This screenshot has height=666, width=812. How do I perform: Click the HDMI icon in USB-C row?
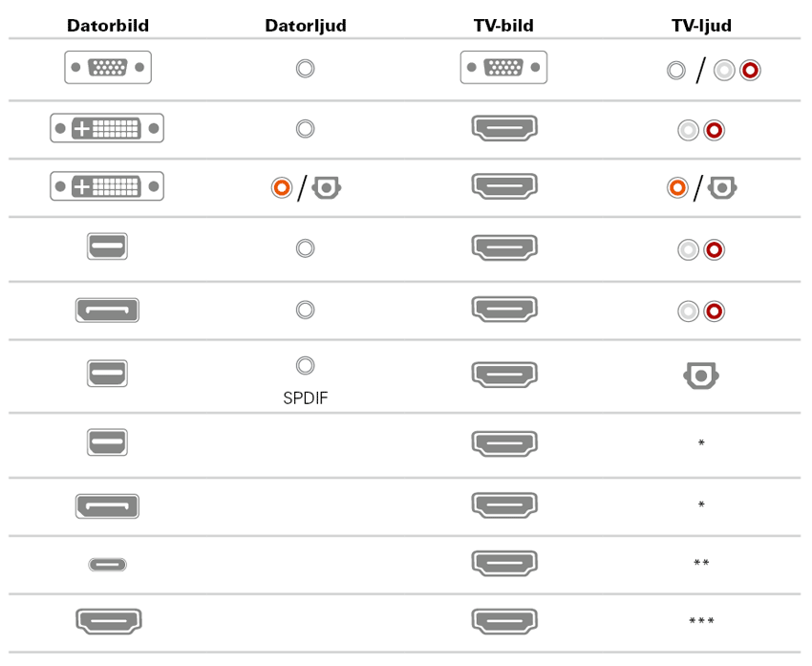[503, 564]
